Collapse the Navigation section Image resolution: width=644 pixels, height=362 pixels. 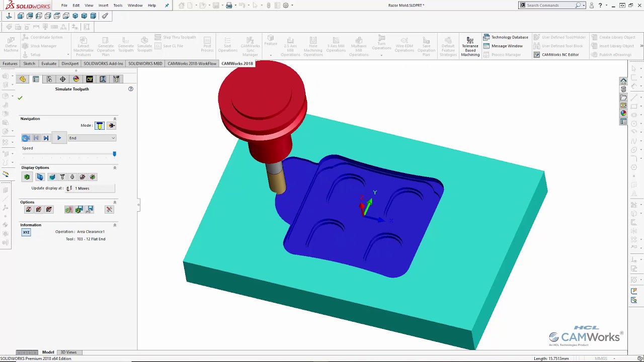(x=115, y=119)
